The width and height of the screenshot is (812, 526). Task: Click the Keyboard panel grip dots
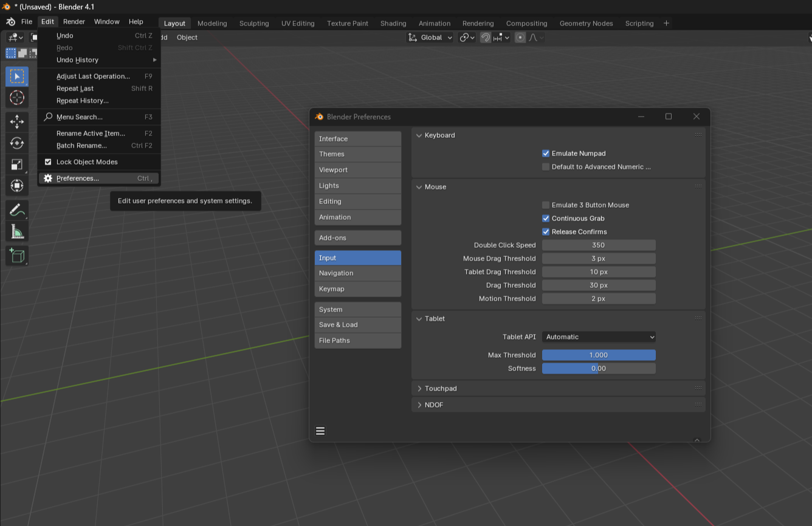698,135
